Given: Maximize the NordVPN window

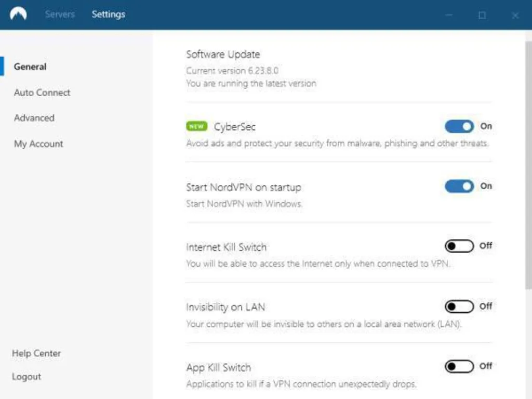Looking at the screenshot, I should pyautogui.click(x=482, y=15).
